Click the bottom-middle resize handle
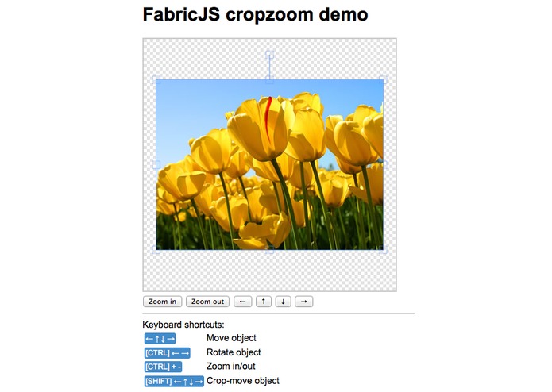This screenshot has height=392, width=552. (x=270, y=250)
